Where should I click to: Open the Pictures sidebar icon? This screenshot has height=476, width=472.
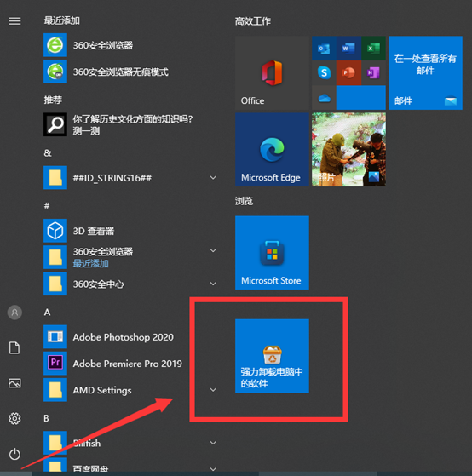[14, 383]
